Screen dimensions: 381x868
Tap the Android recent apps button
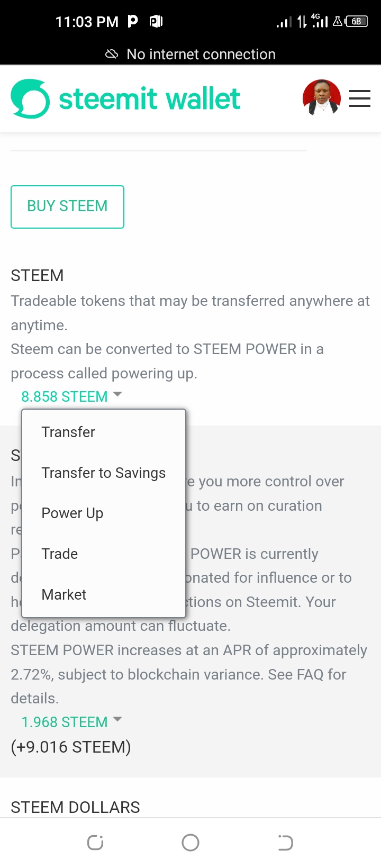[95, 843]
